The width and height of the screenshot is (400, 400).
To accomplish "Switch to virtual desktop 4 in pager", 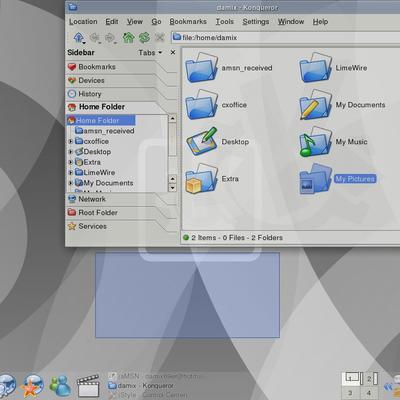I will (370, 393).
